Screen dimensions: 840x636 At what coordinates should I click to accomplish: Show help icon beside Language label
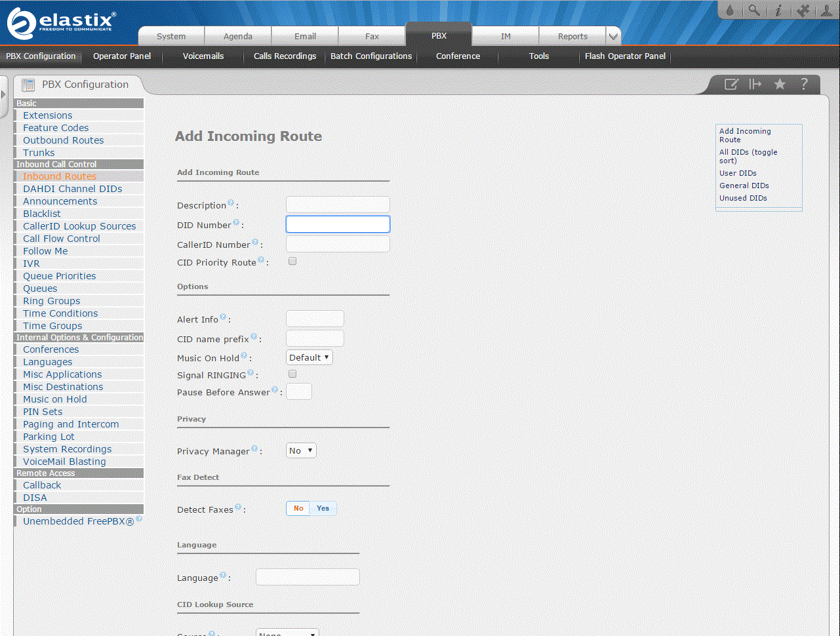click(223, 576)
